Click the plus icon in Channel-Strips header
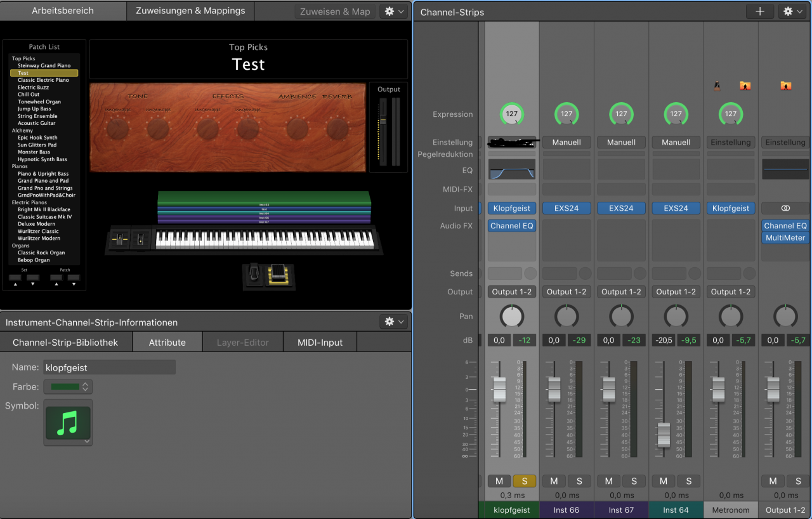 [760, 11]
